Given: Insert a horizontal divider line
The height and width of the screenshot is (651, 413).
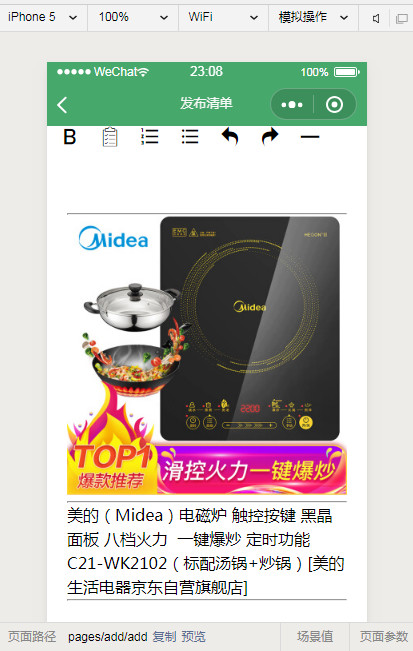Looking at the screenshot, I should click(x=310, y=137).
